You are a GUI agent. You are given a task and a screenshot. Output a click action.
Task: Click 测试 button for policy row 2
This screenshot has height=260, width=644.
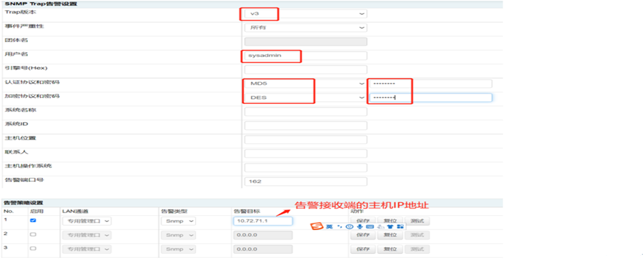417,236
